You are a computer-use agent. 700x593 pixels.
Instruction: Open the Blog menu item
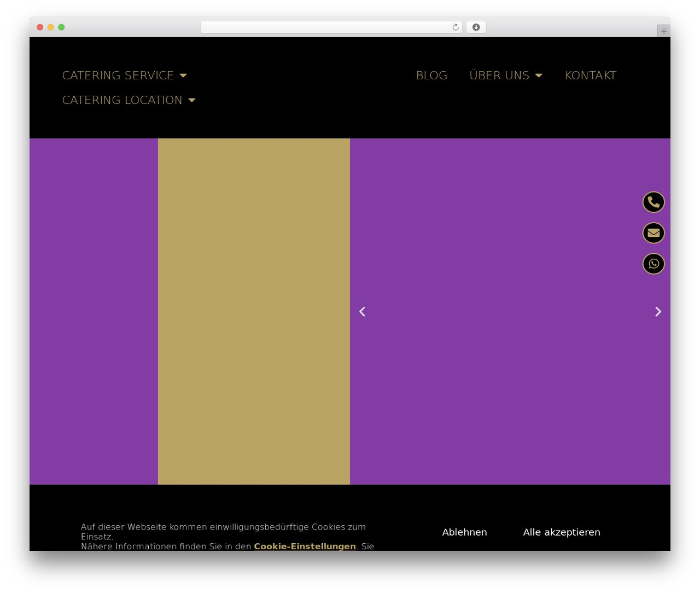tap(431, 75)
